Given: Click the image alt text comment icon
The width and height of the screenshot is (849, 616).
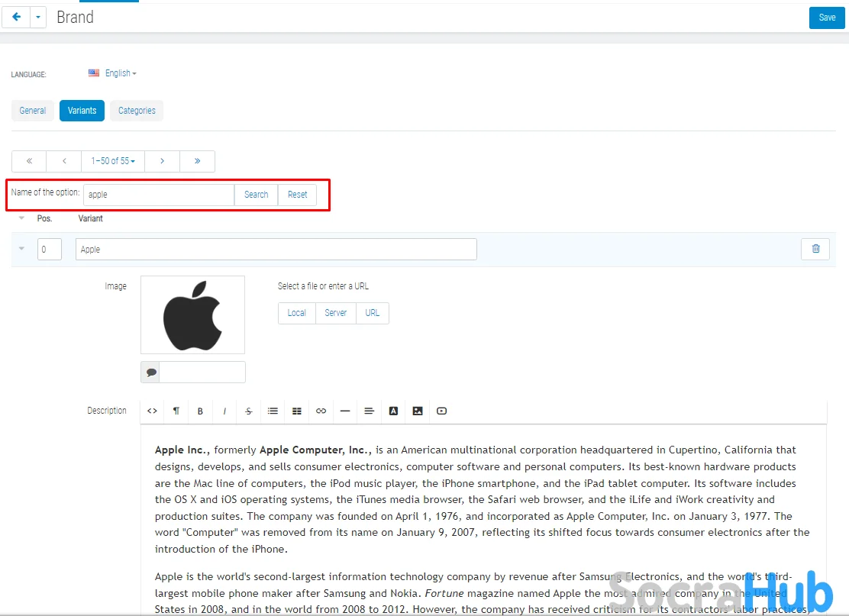Looking at the screenshot, I should (150, 372).
